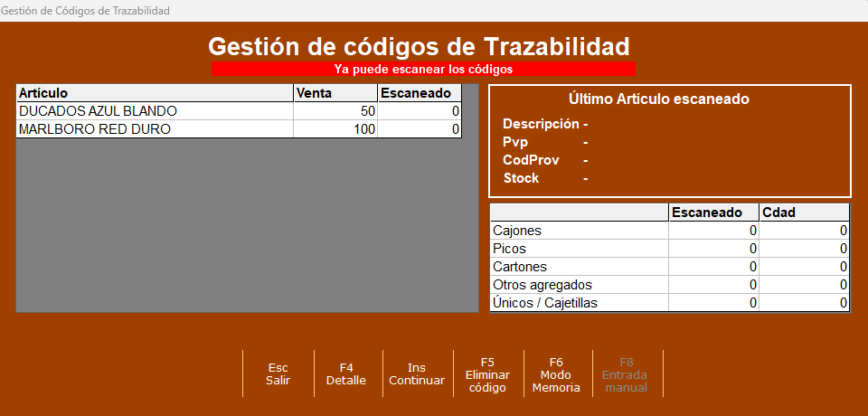Viewport: 868px width, 416px height.
Task: Click the window title 'Gestión de Códigos de Trazabilidad'
Action: 85,11
